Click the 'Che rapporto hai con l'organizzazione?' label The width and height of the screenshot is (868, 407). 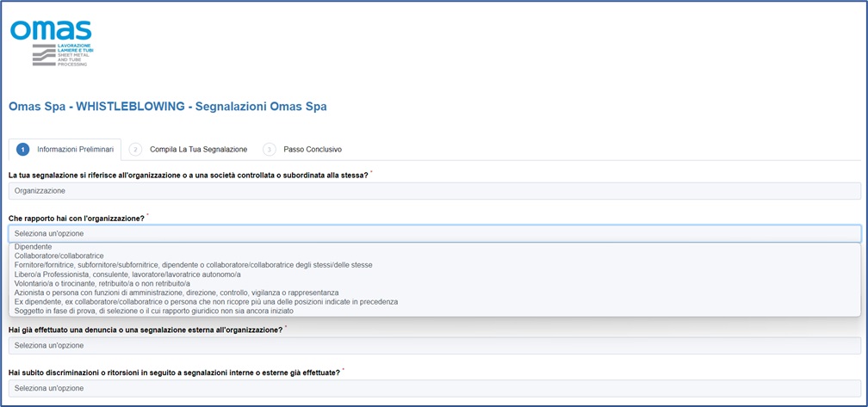point(77,219)
